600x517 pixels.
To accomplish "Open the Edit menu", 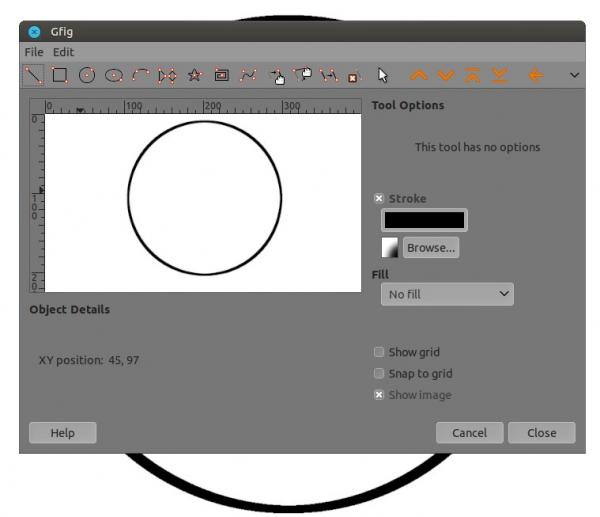I will coord(63,52).
